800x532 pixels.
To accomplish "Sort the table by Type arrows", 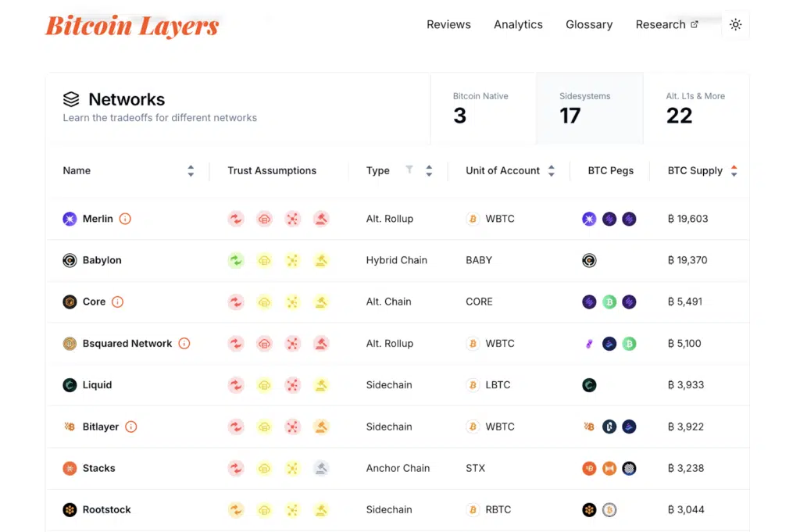I will tap(429, 171).
